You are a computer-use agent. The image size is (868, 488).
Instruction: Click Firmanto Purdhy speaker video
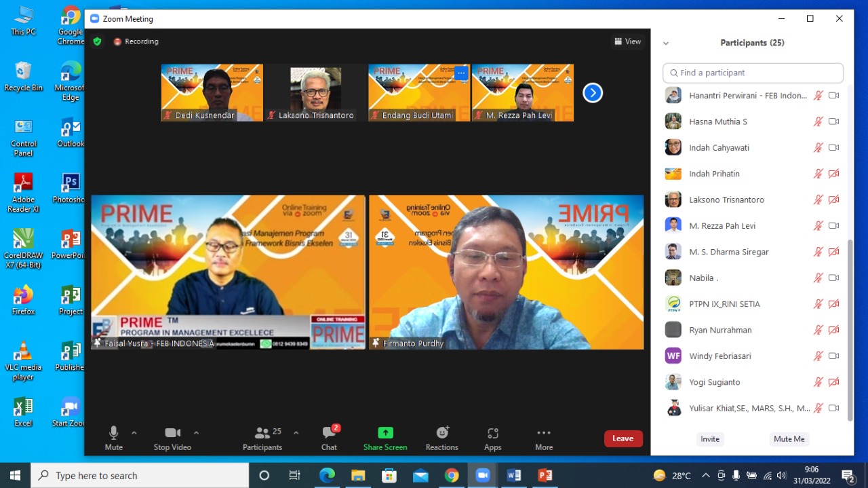pos(506,272)
